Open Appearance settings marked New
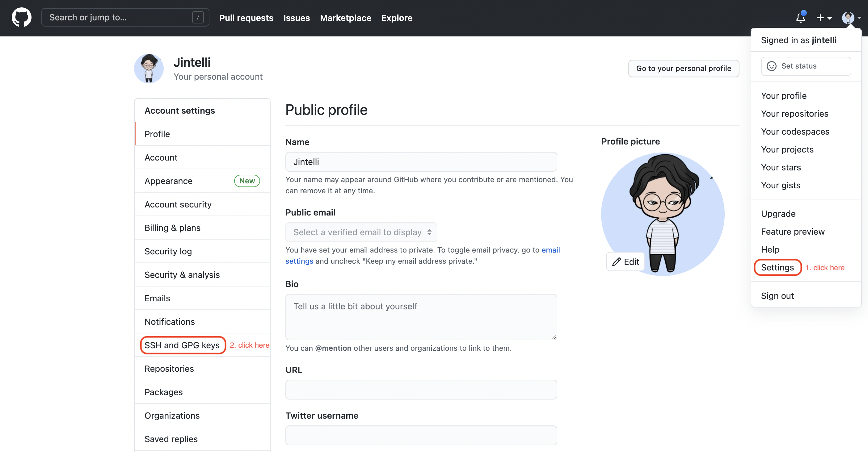868x452 pixels. click(168, 181)
